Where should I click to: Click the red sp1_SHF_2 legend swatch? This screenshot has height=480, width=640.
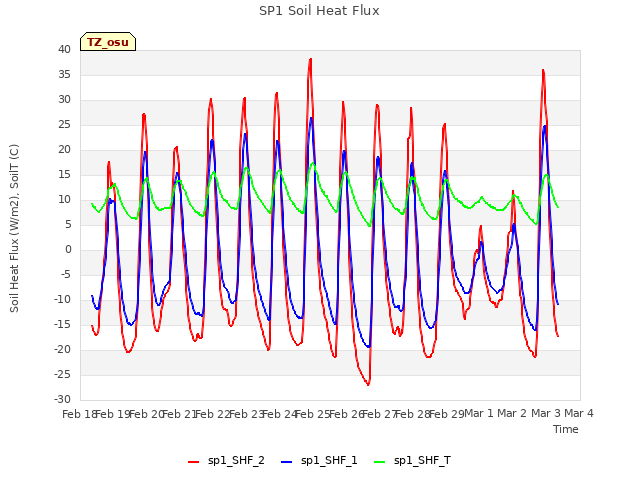point(193,462)
